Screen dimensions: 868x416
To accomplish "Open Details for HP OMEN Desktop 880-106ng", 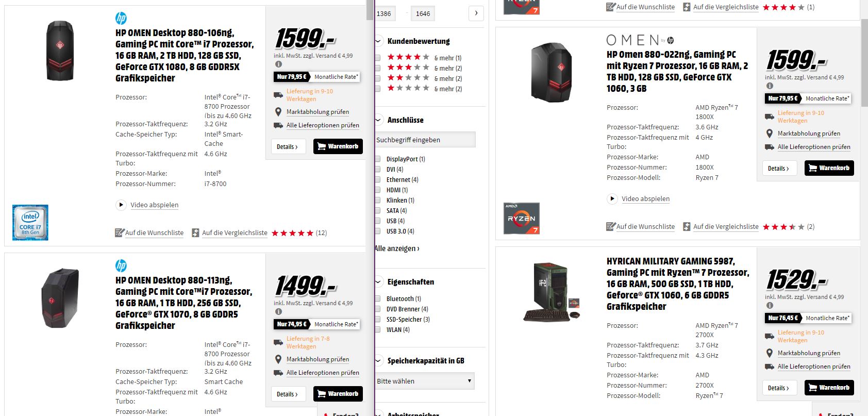I will click(288, 146).
